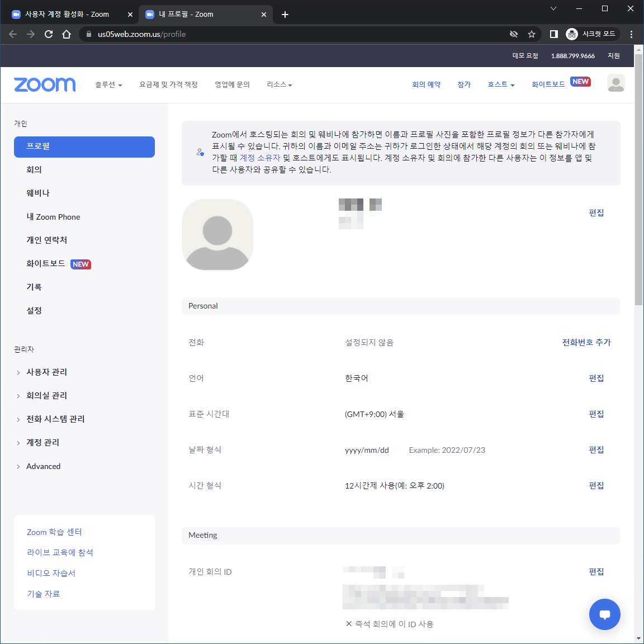The image size is (644, 644).
Task: Click 전화번호 추가
Action: coord(586,343)
